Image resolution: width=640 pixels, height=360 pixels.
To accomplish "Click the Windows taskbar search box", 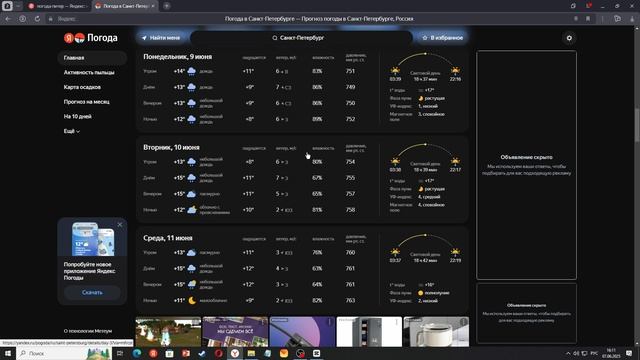I will pos(64,353).
